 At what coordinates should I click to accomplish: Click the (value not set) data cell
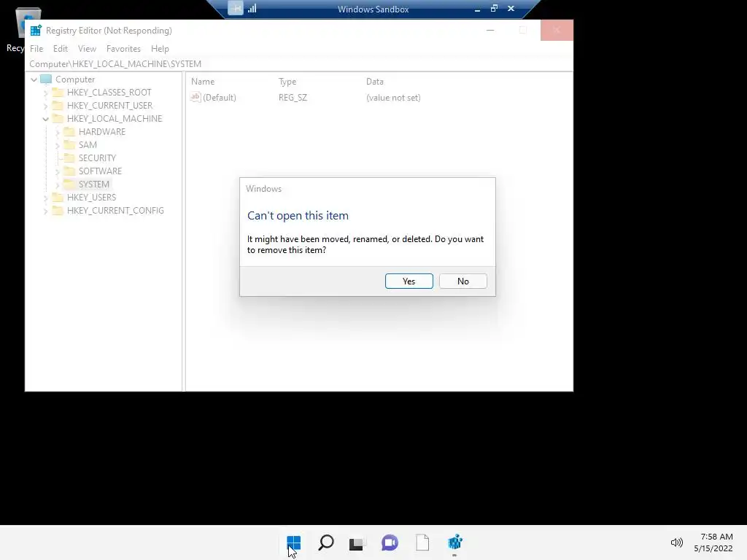(393, 98)
